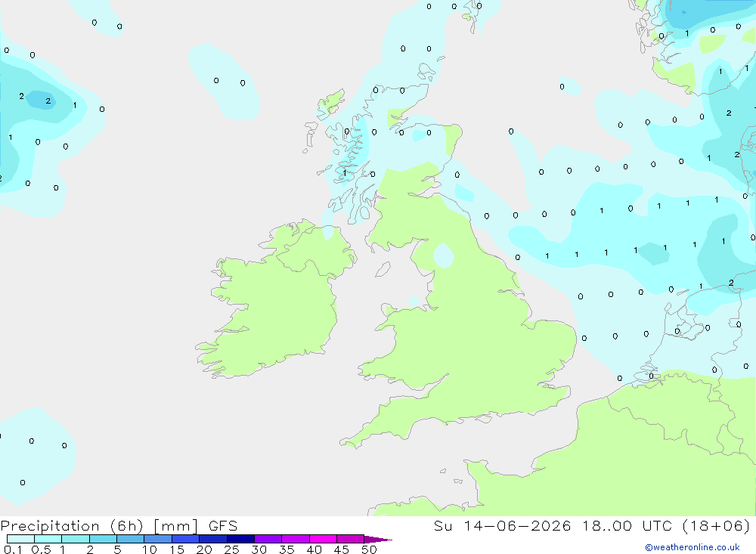Select the 35–40 mm legend color box
The height and width of the screenshot is (554, 756).
tap(295, 539)
